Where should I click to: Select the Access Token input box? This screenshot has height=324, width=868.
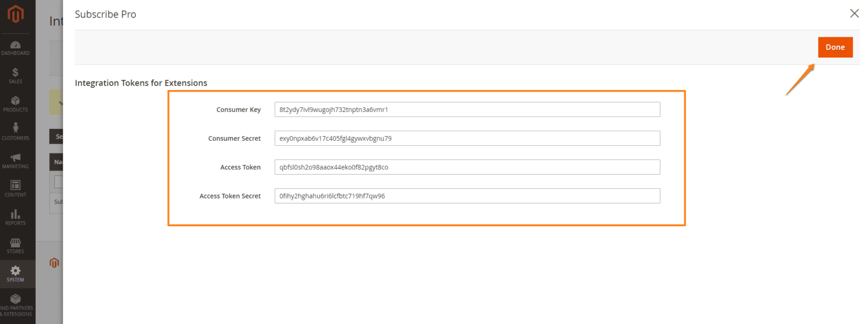[467, 167]
